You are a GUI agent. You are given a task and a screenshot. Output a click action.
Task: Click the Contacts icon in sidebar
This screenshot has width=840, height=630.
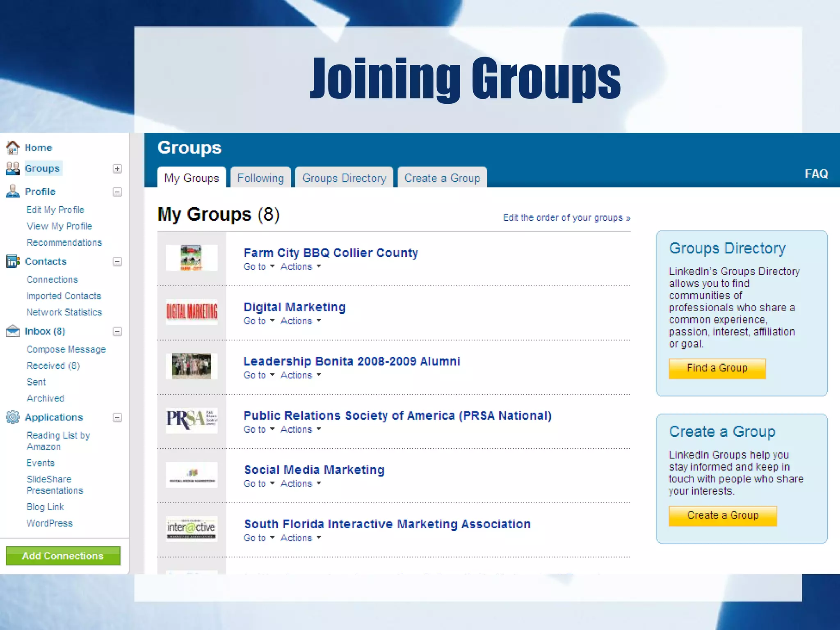[13, 261]
